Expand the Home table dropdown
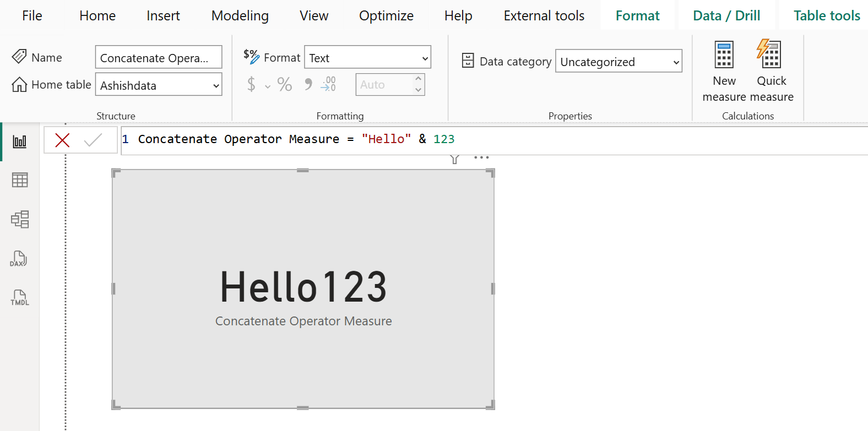Screen dimensions: 868x431 pyautogui.click(x=216, y=85)
